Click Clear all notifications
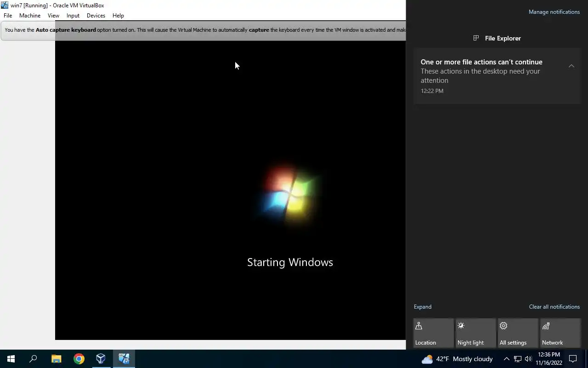The width and height of the screenshot is (588, 368). [x=554, y=307]
